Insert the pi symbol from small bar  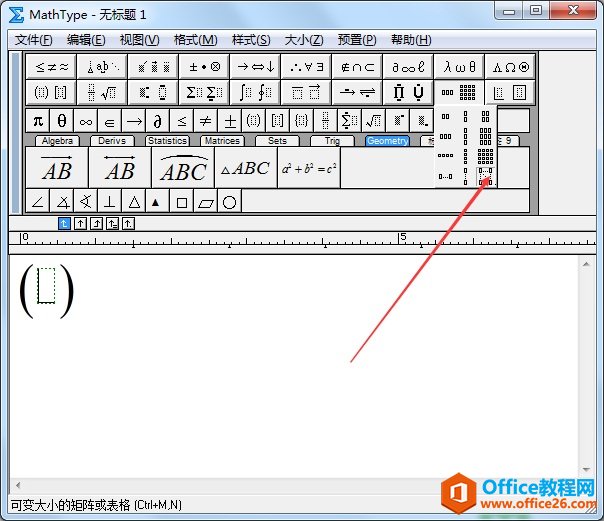point(37,121)
